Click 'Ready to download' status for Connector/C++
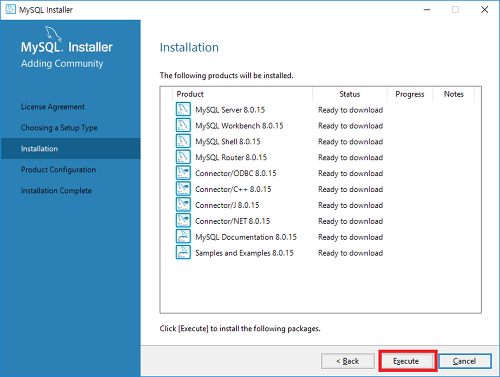This screenshot has height=377, width=500. point(350,189)
